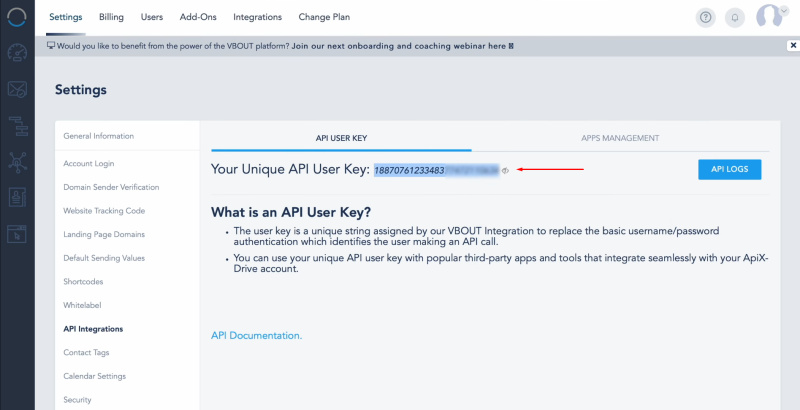
Task: Open Website Tracking Code settings
Action: 104,211
